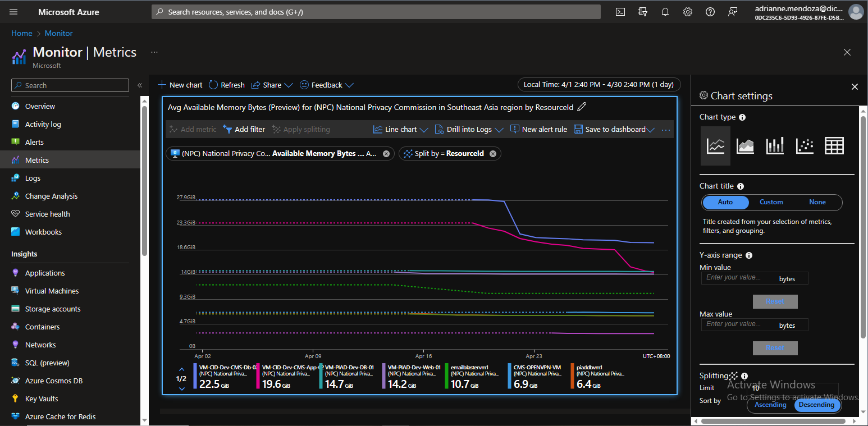Click the Refresh button
This screenshot has width=868, height=426.
[x=227, y=85]
